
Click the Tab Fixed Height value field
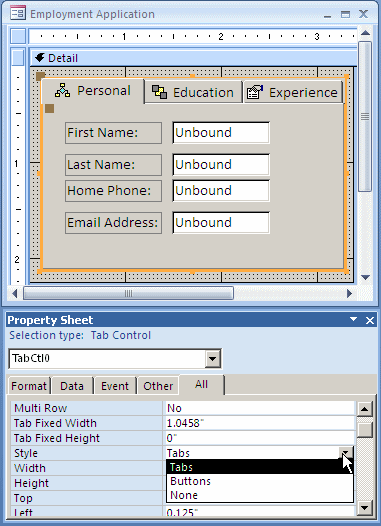pos(260,438)
